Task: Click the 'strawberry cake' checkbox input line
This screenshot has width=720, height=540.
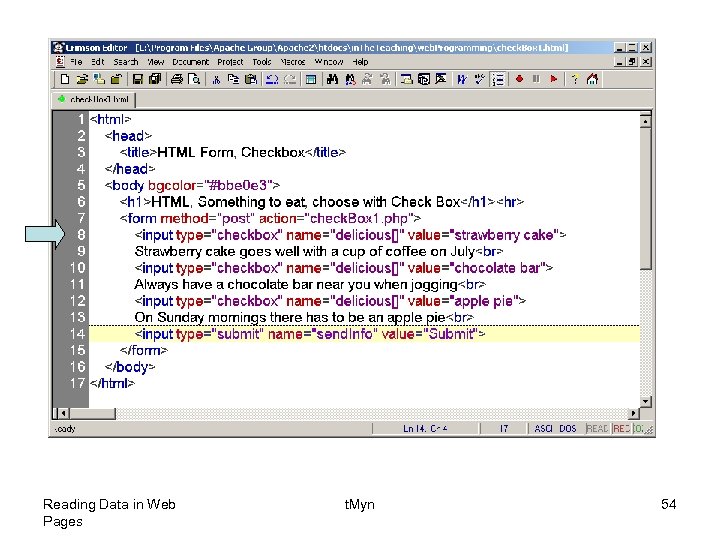Action: tap(350, 235)
